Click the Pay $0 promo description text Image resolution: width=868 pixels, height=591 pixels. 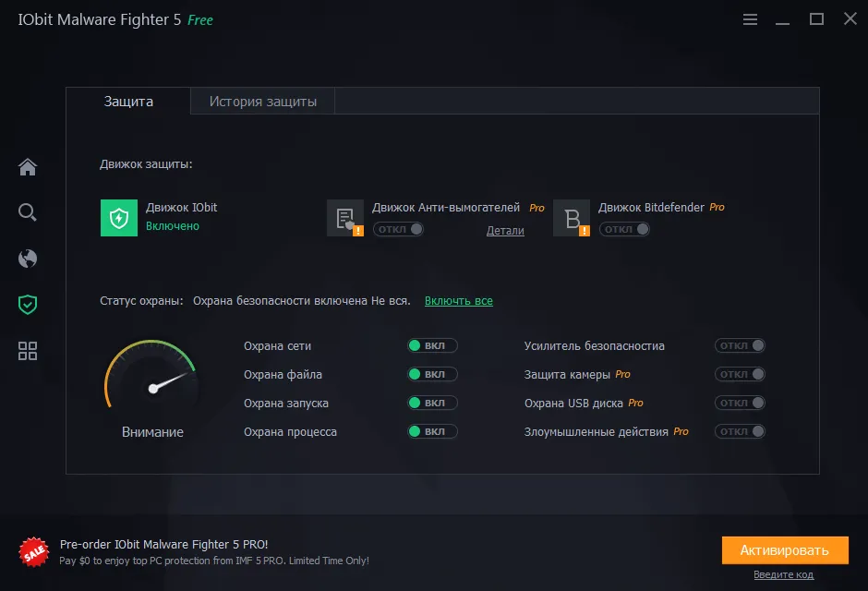point(214,561)
